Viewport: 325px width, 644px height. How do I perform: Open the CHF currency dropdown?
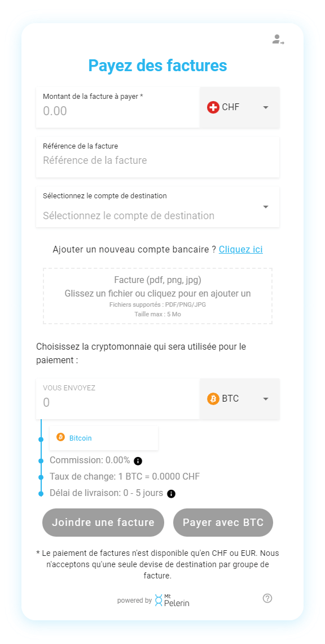point(265,107)
